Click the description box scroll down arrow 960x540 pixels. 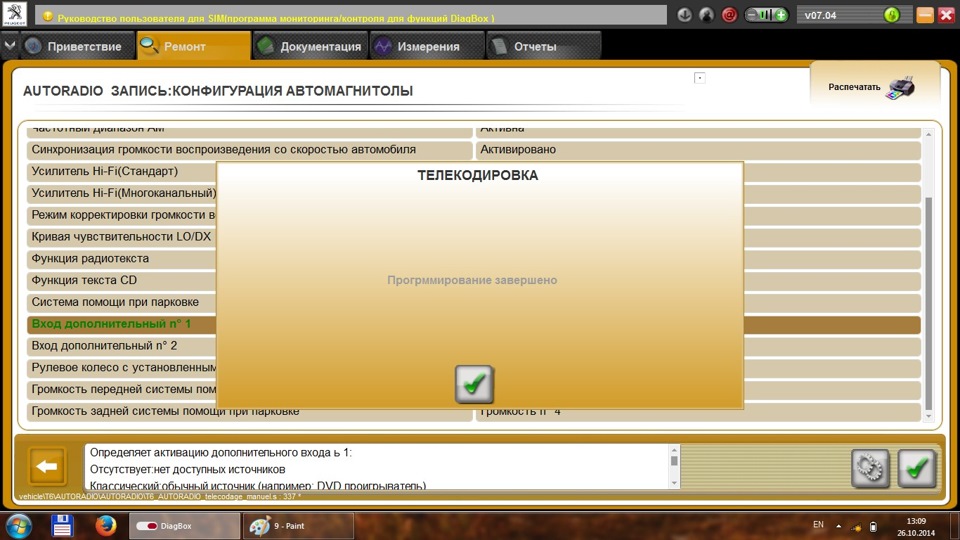(x=674, y=483)
